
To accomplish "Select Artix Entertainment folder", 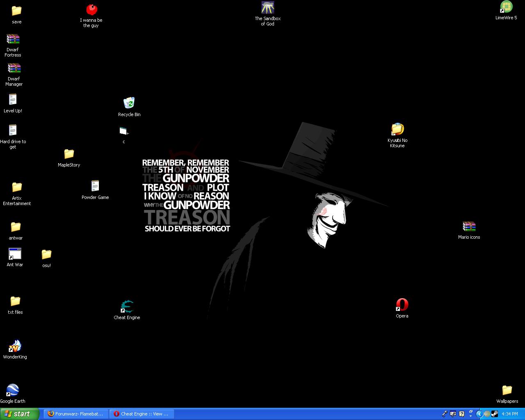I will pyautogui.click(x=17, y=187).
